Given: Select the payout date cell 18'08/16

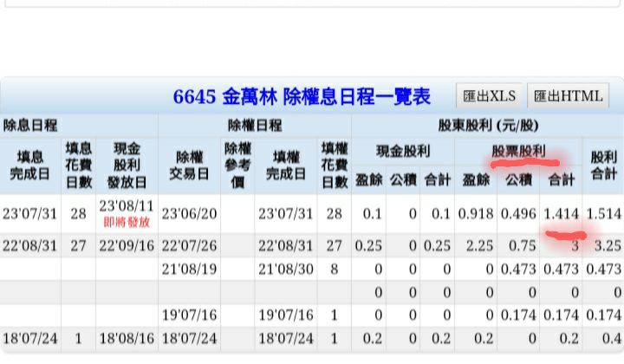Looking at the screenshot, I should pos(127,339).
